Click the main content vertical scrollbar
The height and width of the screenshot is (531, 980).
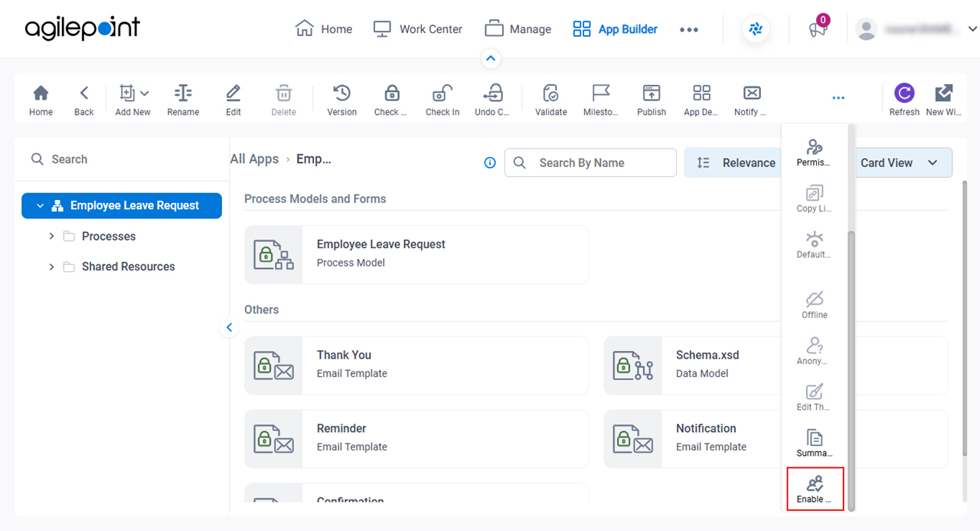965,320
